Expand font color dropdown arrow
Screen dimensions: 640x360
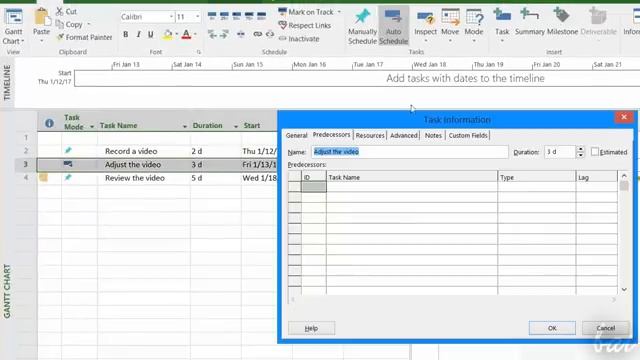(x=195, y=34)
